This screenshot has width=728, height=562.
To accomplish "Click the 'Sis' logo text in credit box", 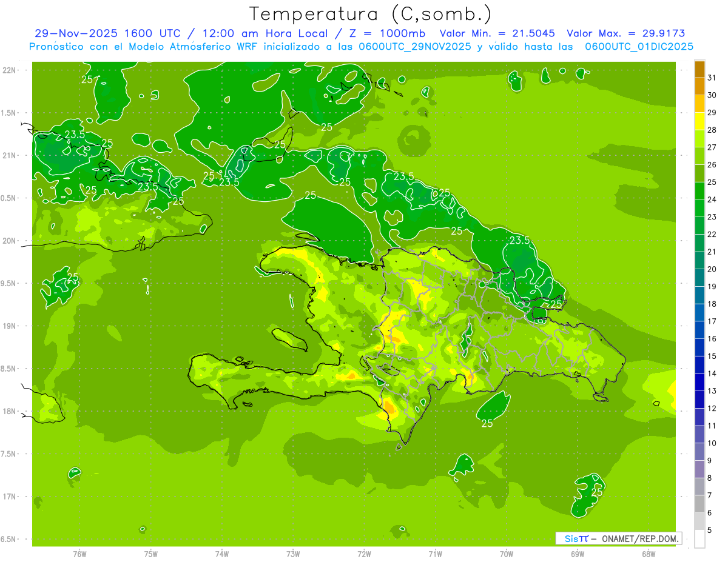I will coord(570,538).
